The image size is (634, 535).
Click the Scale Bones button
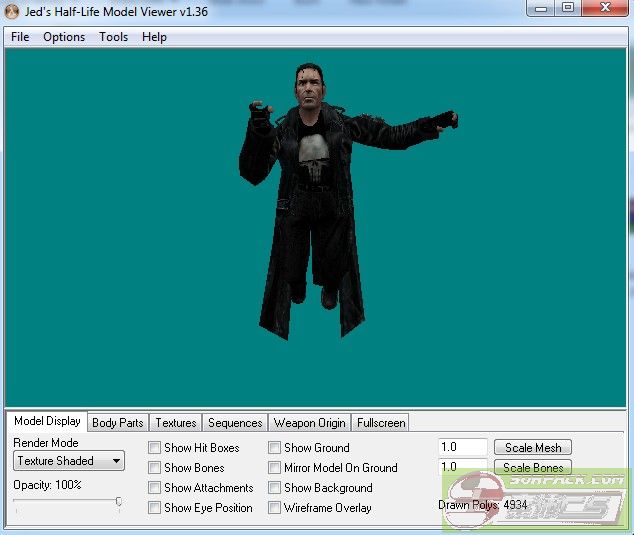533,467
